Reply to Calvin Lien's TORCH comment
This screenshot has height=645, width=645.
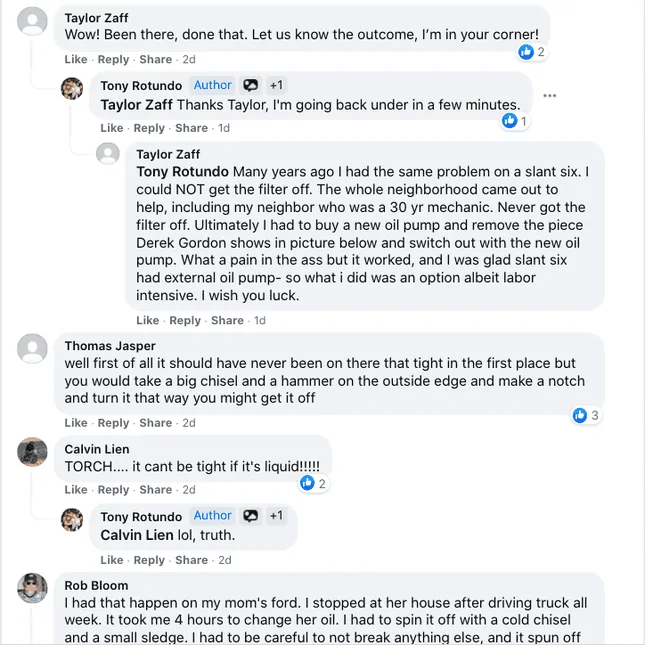pyautogui.click(x=114, y=490)
